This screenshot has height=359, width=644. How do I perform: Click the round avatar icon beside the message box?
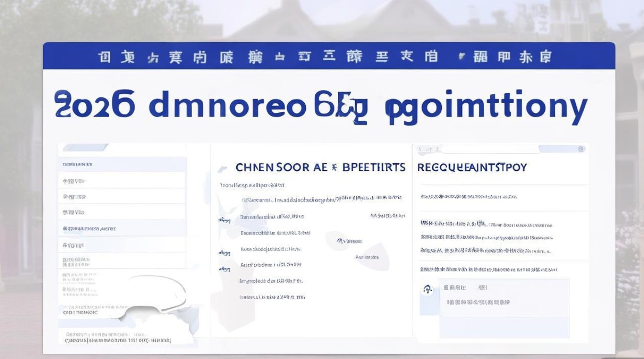[x=427, y=289]
